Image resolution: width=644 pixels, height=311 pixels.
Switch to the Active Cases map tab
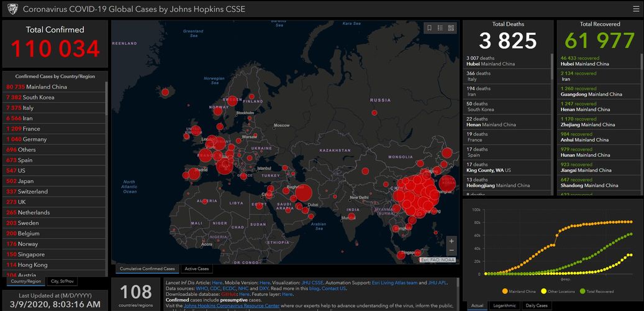click(x=196, y=269)
